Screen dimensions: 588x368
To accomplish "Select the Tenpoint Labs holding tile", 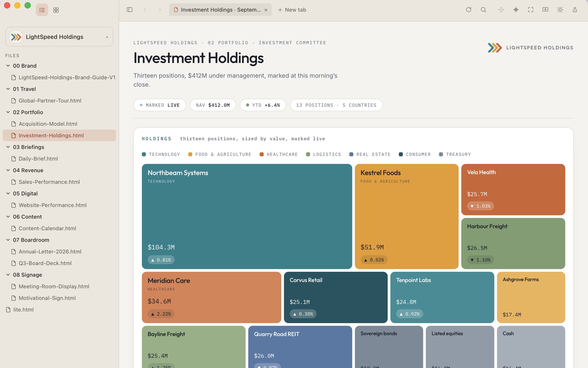I will (x=442, y=297).
